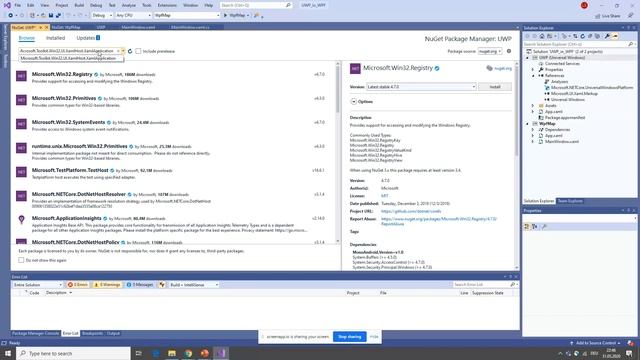Click Install button for Microsoft.Win32.Registry
The height and width of the screenshot is (360, 640).
pyautogui.click(x=495, y=87)
